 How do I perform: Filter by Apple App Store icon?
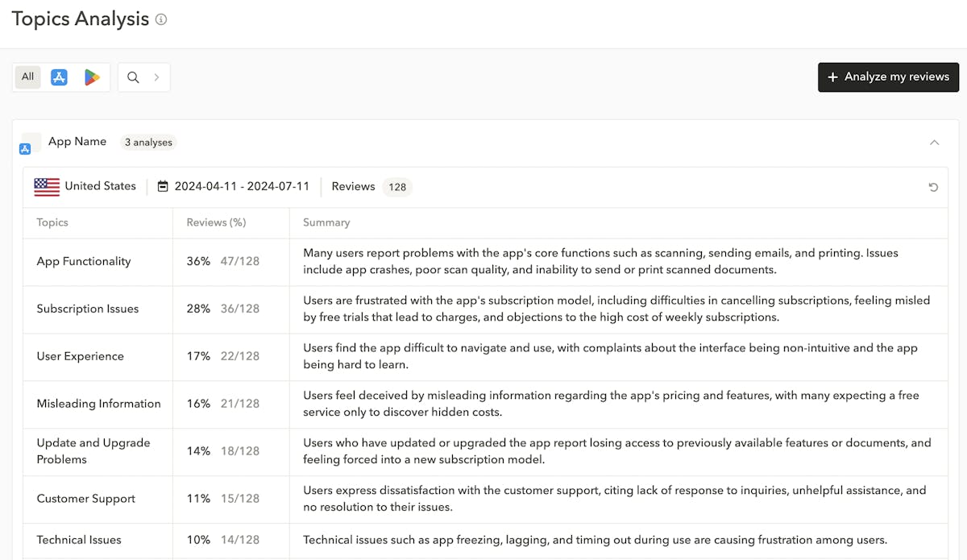59,77
